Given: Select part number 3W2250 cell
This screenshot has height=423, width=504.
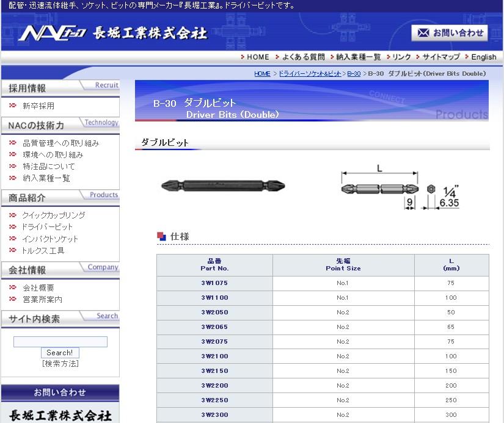Looking at the screenshot, I should 214,400.
